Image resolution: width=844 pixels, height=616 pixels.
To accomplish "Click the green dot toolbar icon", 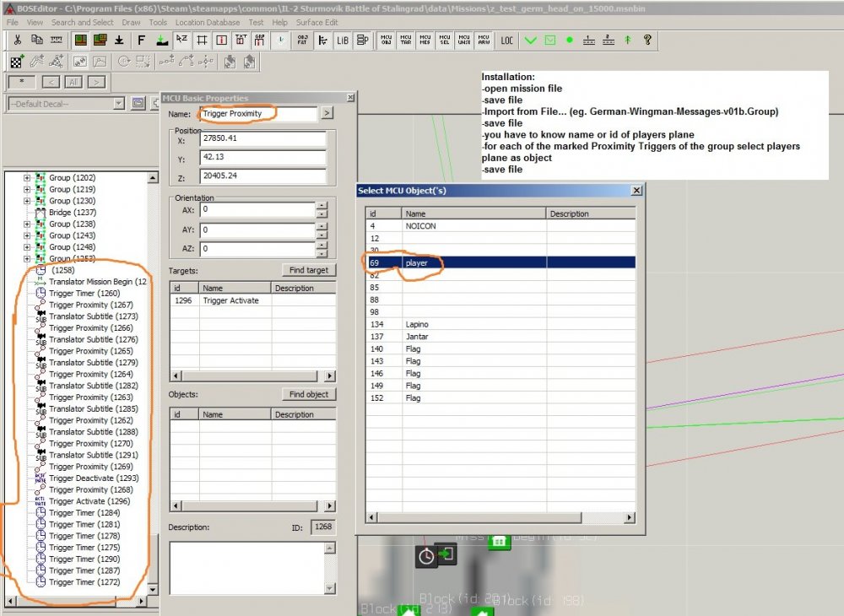I will point(570,40).
